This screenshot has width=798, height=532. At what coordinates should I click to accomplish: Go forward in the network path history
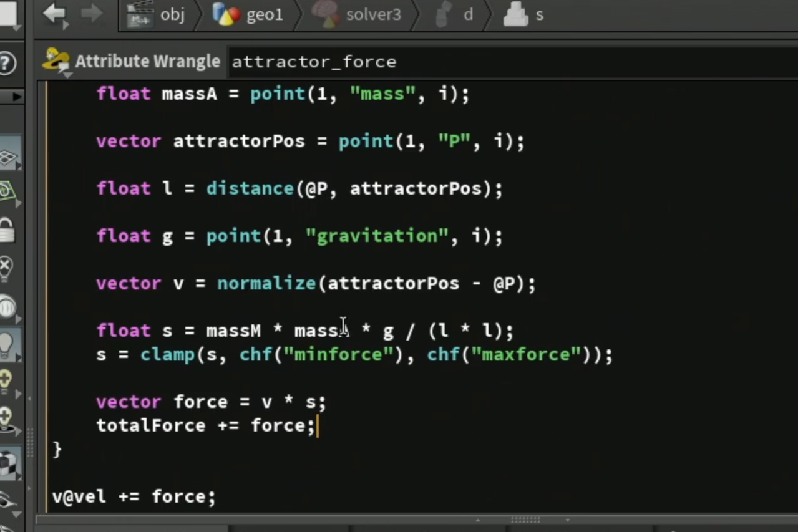coord(91,14)
